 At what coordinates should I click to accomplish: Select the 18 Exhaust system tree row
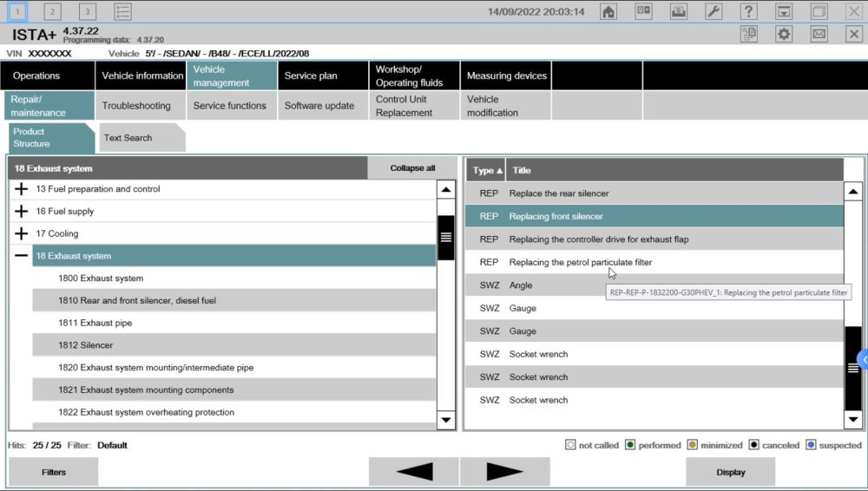pos(234,256)
